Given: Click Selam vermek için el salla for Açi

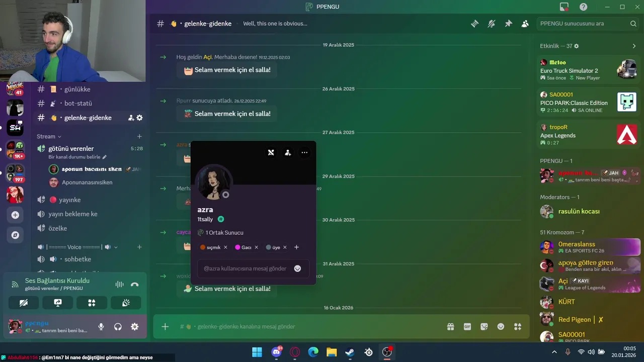Looking at the screenshot, I should [x=227, y=70].
